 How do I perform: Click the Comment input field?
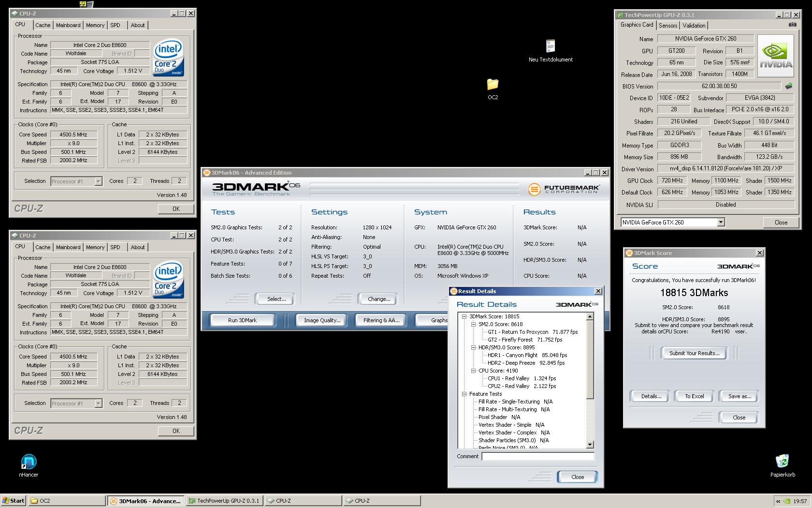537,456
